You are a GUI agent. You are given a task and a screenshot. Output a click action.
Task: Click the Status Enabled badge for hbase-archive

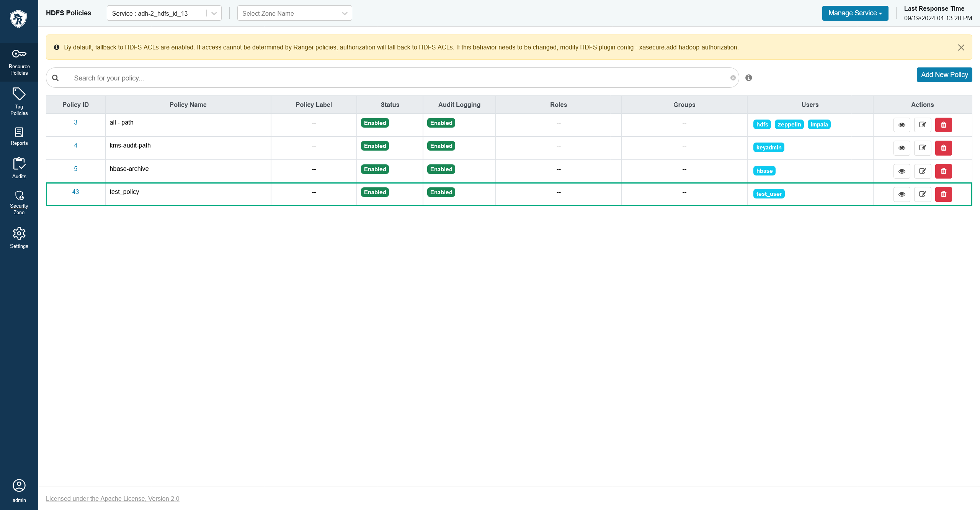click(x=375, y=169)
